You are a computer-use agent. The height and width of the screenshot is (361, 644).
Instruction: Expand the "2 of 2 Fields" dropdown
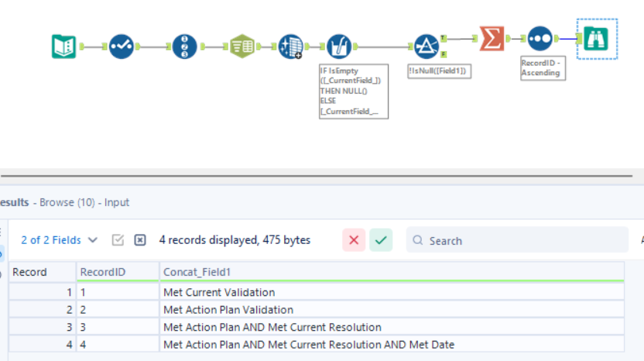point(60,240)
